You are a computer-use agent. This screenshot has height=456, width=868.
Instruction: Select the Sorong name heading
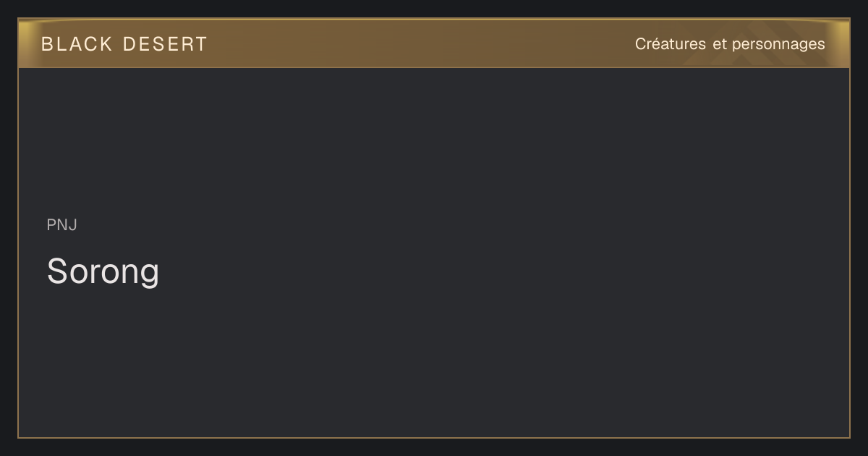(x=103, y=272)
